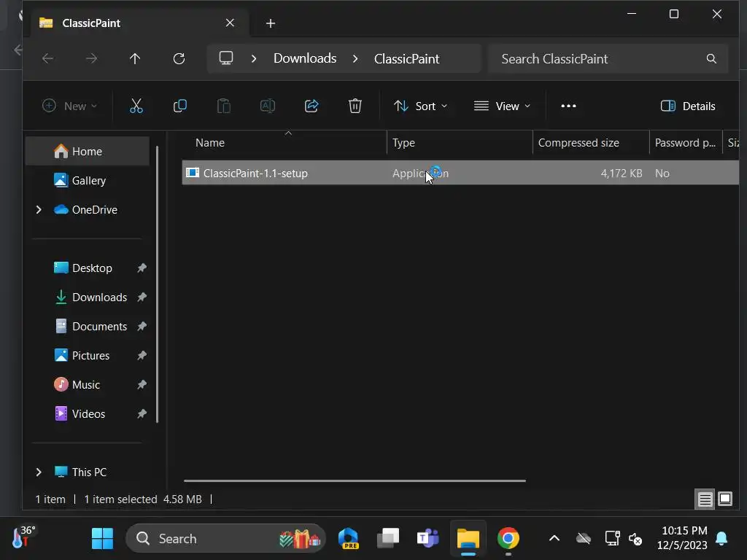Click the 4,172 KB compressed size cell
Image resolution: width=747 pixels, height=560 pixels.
[x=622, y=174]
